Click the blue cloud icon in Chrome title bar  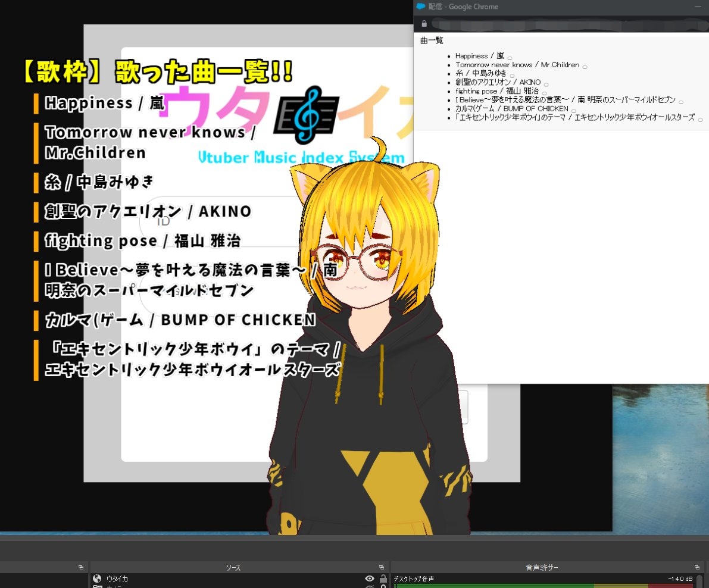(420, 7)
